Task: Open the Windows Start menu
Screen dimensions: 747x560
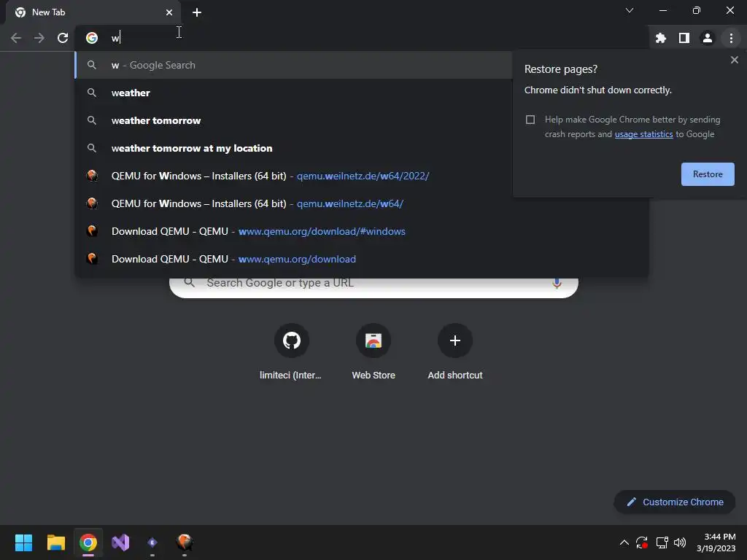Action: click(x=23, y=542)
